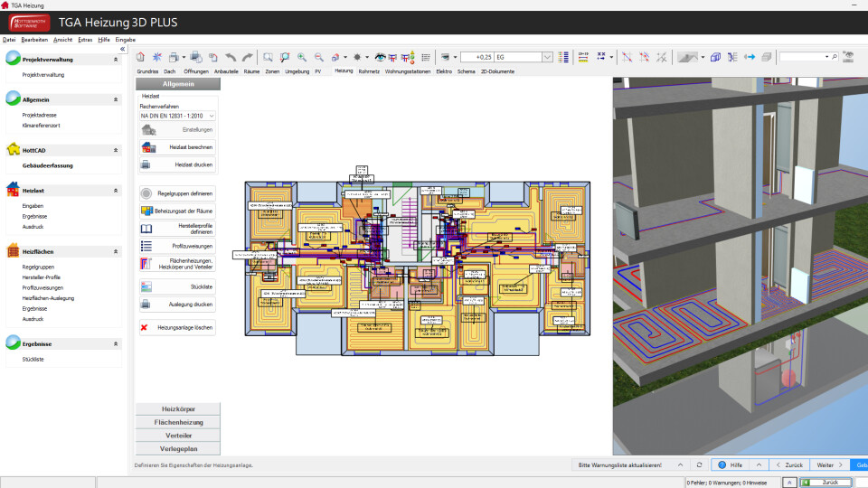Click the printer icon in toolbar

click(174, 57)
